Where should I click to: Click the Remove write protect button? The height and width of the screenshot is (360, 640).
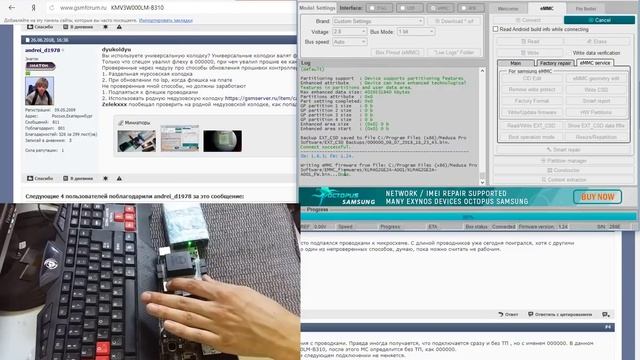[x=531, y=89]
